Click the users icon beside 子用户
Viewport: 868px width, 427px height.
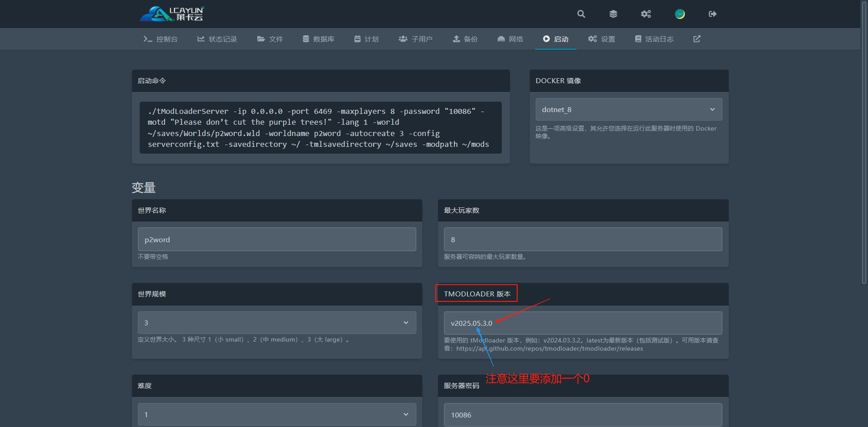pos(403,39)
